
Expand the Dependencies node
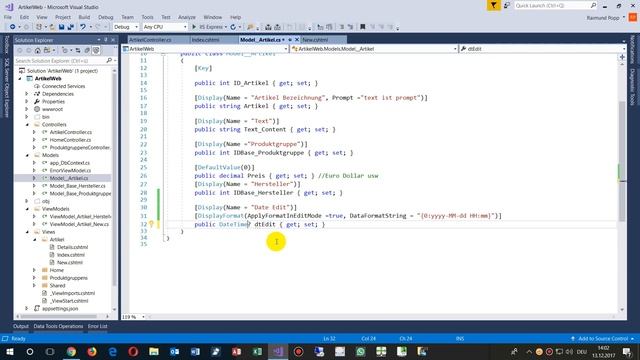tap(27, 94)
